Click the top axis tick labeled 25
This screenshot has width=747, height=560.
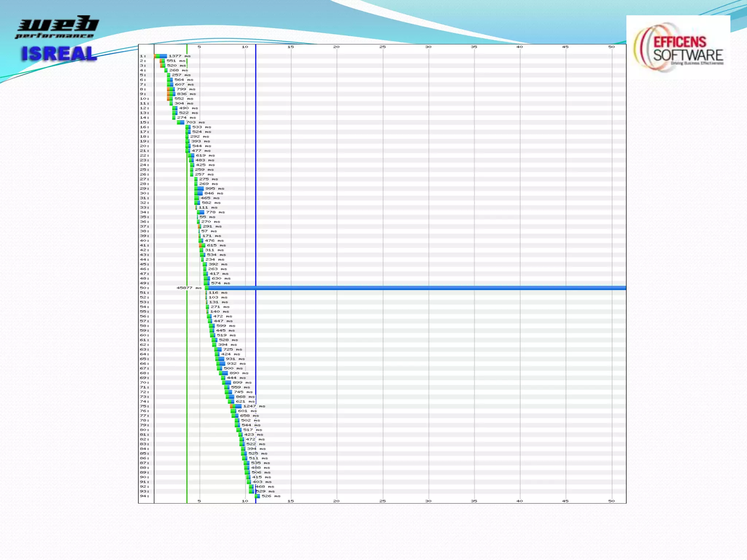(x=382, y=47)
